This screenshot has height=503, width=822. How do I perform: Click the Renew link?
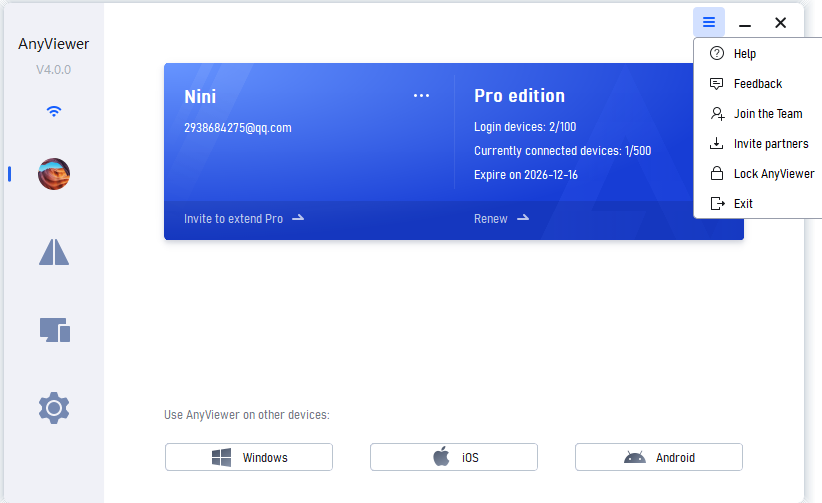[491, 219]
